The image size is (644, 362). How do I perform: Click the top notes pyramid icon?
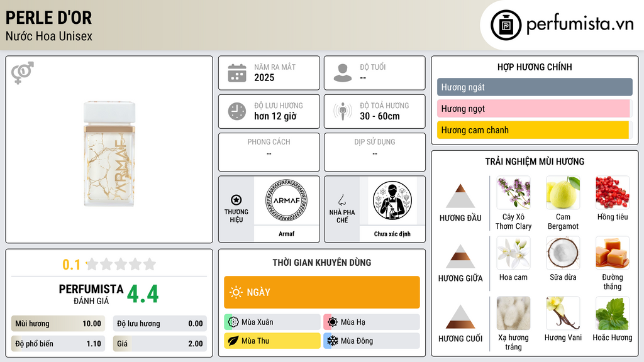(460, 196)
